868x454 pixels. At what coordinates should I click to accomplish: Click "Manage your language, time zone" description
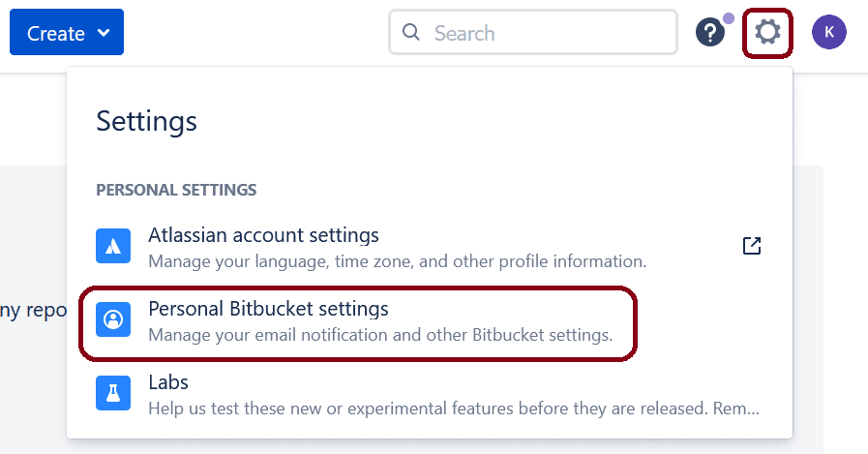[x=397, y=261]
